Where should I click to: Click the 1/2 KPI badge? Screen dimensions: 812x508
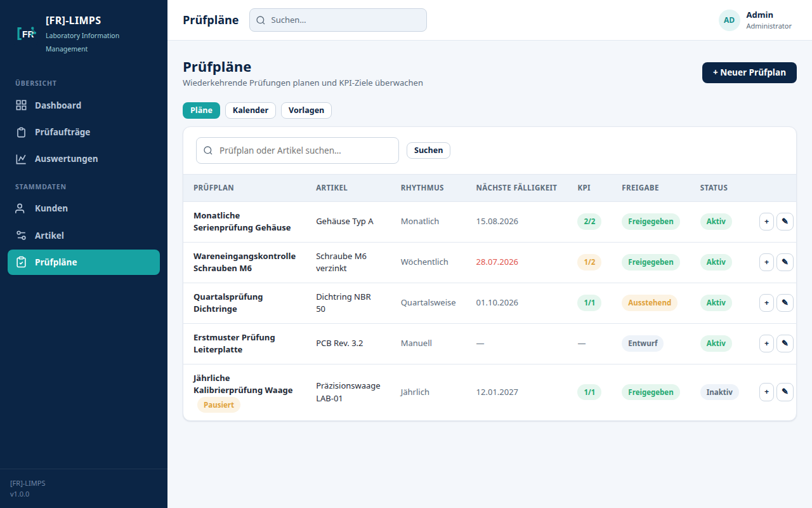[x=589, y=262]
